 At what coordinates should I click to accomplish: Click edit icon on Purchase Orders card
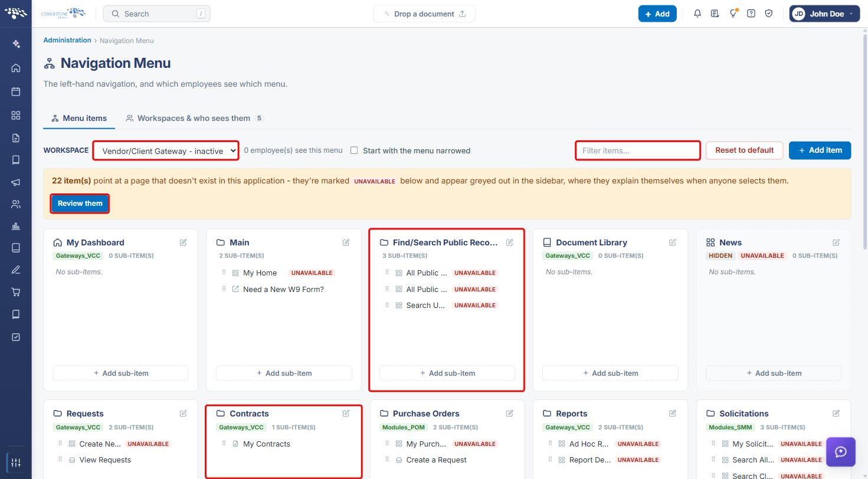point(509,414)
